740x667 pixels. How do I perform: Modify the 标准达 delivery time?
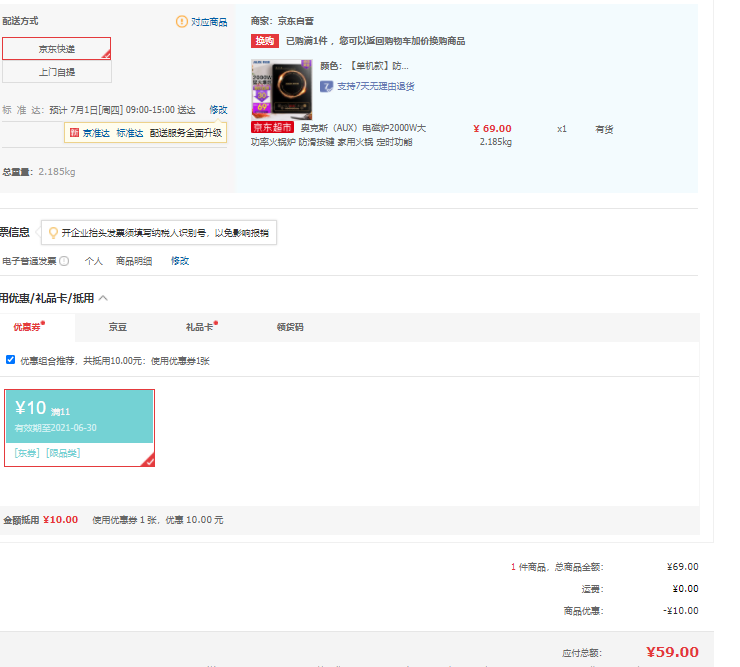click(219, 110)
